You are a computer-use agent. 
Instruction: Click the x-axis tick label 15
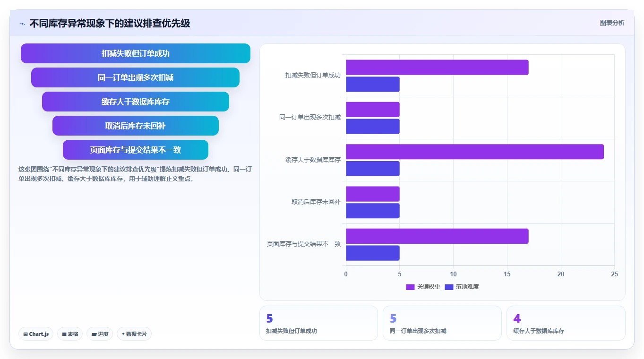(507, 274)
